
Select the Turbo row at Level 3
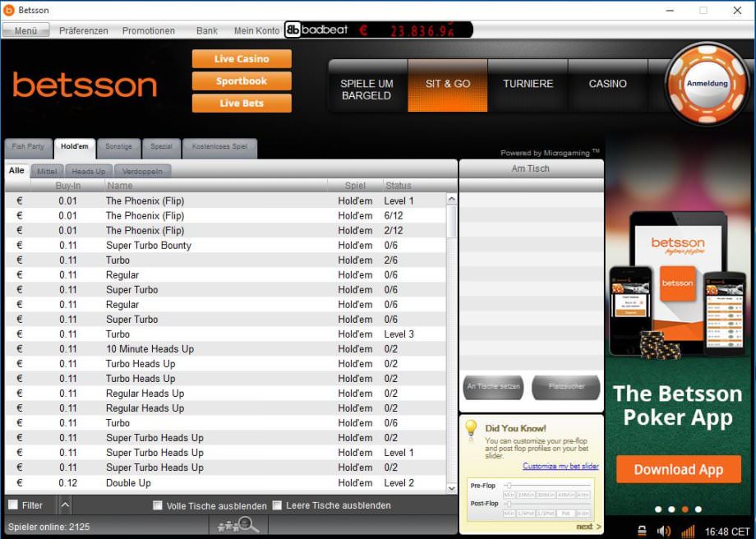[x=226, y=334]
